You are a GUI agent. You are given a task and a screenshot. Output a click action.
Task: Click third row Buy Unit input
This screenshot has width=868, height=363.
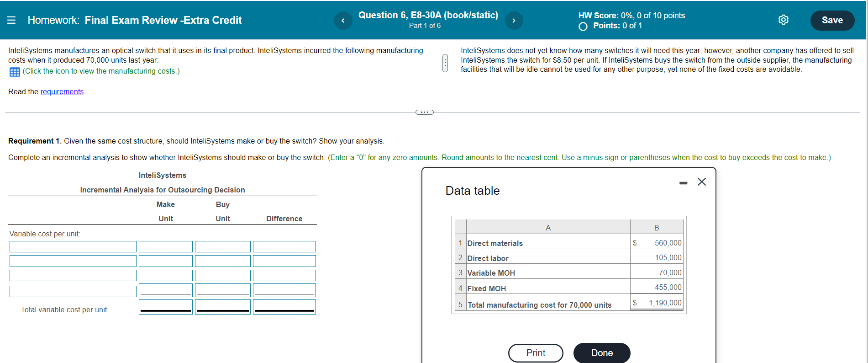223,275
